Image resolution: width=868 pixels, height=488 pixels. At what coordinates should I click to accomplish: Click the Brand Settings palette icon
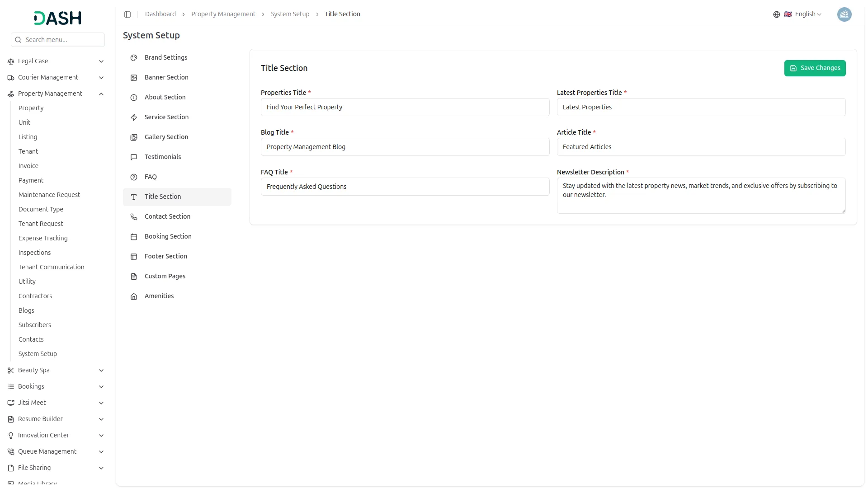point(134,58)
